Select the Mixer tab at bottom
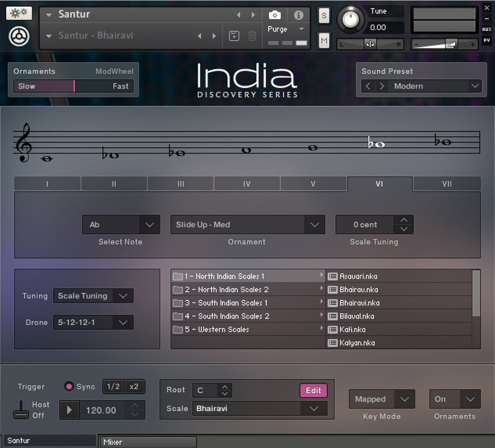The height and width of the screenshot is (448, 495). point(148,442)
